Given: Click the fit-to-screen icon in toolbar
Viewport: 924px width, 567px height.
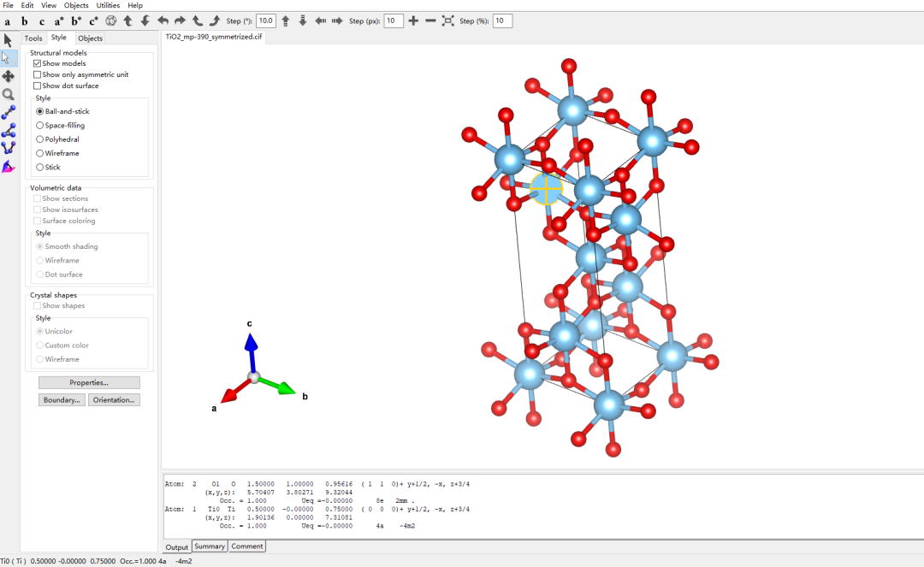Looking at the screenshot, I should (447, 21).
